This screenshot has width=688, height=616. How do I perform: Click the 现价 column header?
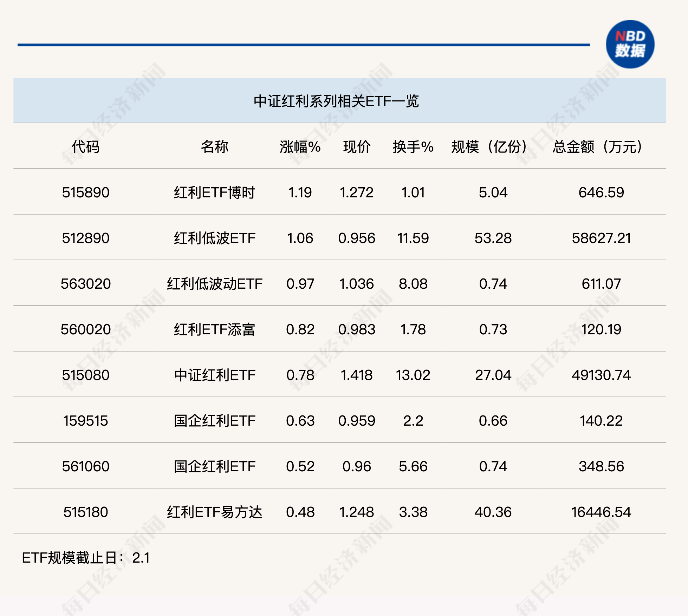[x=357, y=147]
